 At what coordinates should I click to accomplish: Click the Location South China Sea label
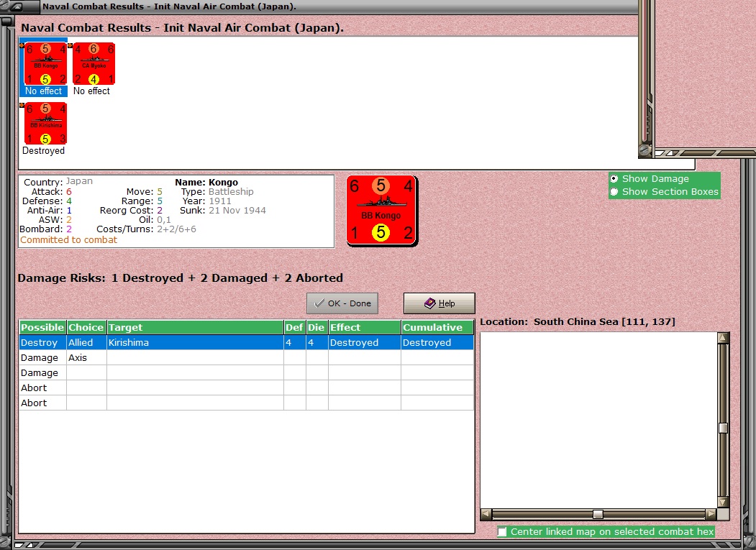pos(578,321)
